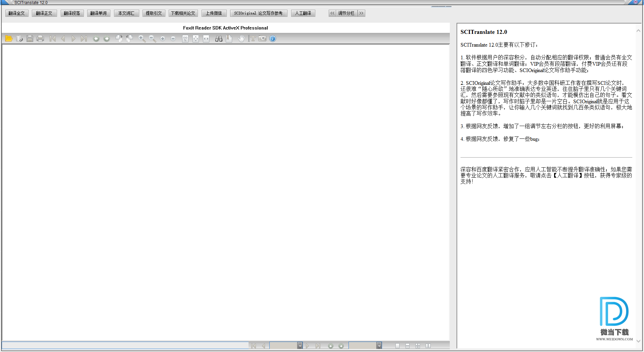
Task: Open SCIOriginal 论文写作参考
Action: click(x=259, y=13)
